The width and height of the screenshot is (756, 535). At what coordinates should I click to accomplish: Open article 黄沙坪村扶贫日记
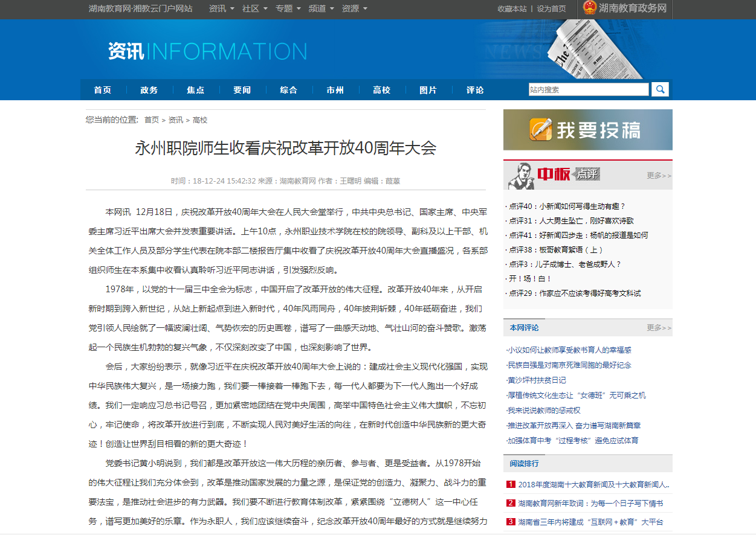coord(537,380)
